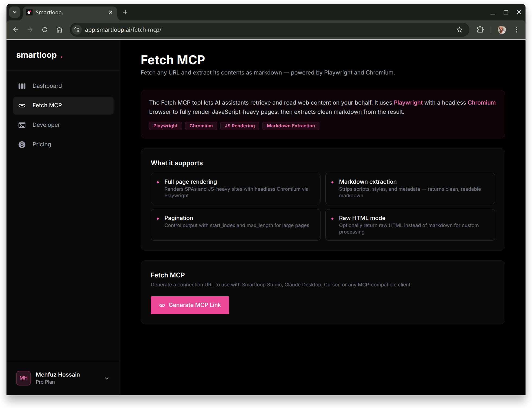Click the Markdown Extraction tag chip
Screen dimensions: 532x408
coord(291,126)
